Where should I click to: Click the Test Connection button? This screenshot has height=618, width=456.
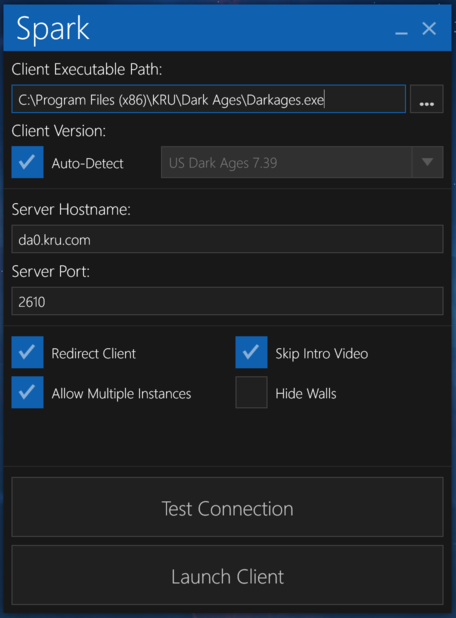click(x=227, y=507)
